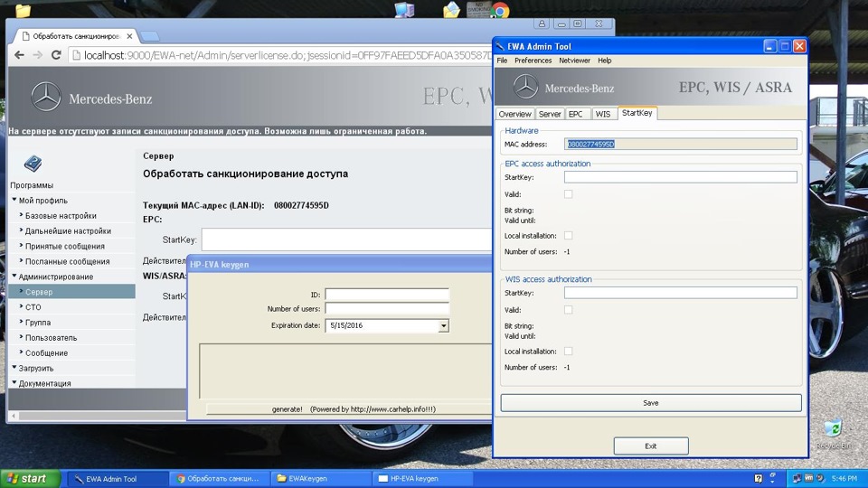
Task: Switch to the WIS tab
Action: click(x=603, y=114)
